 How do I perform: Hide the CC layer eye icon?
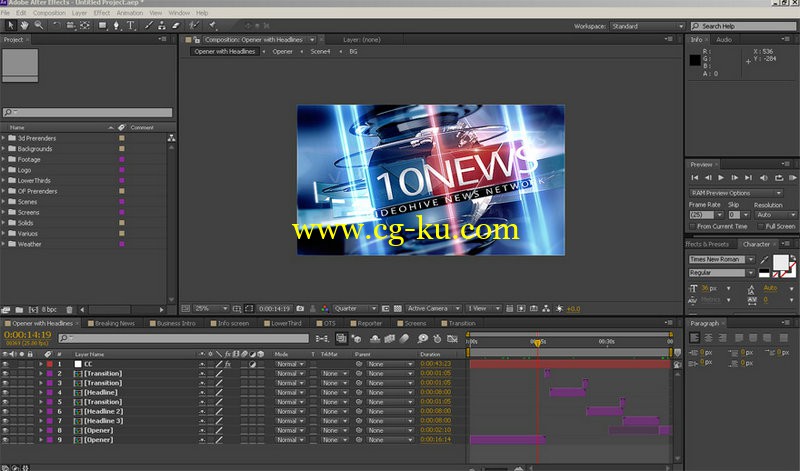[x=5, y=364]
